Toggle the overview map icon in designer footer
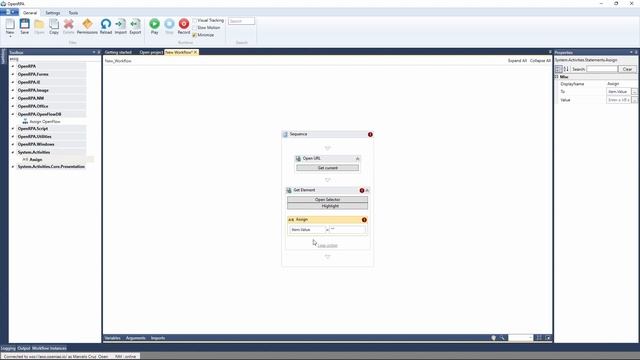640x360 pixels. click(x=548, y=338)
